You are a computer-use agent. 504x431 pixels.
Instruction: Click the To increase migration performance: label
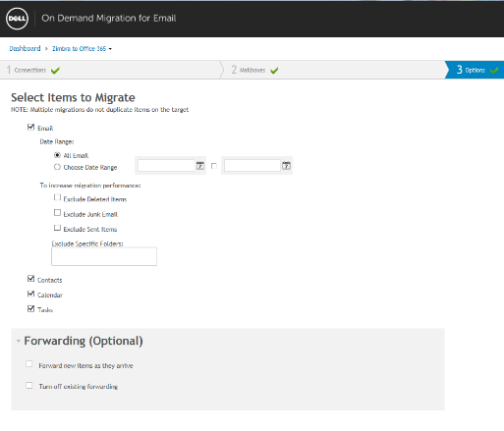click(x=90, y=186)
